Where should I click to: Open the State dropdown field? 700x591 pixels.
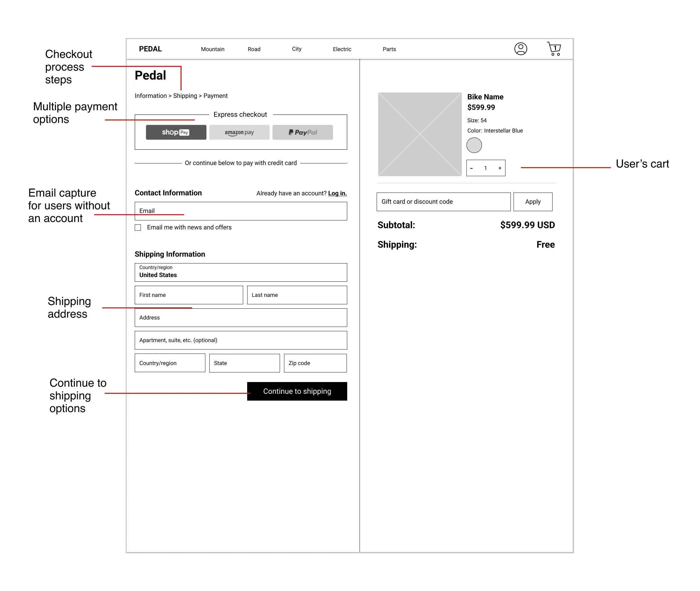click(x=244, y=363)
